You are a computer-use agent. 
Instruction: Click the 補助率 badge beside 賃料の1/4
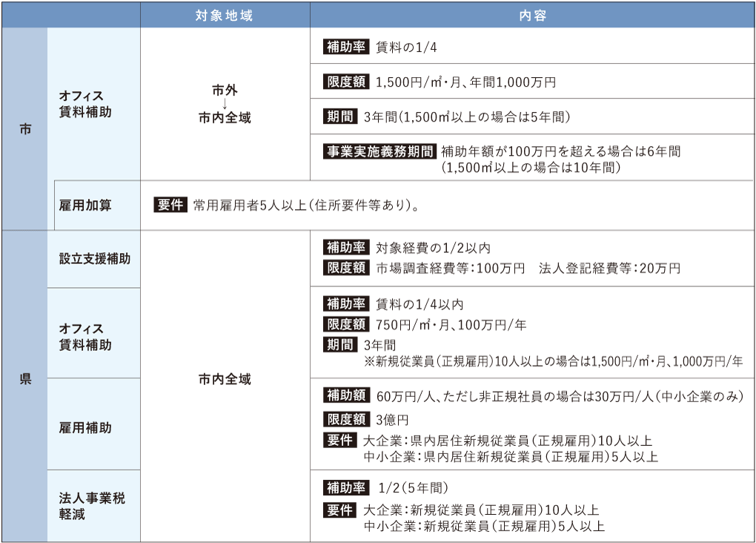coord(346,47)
